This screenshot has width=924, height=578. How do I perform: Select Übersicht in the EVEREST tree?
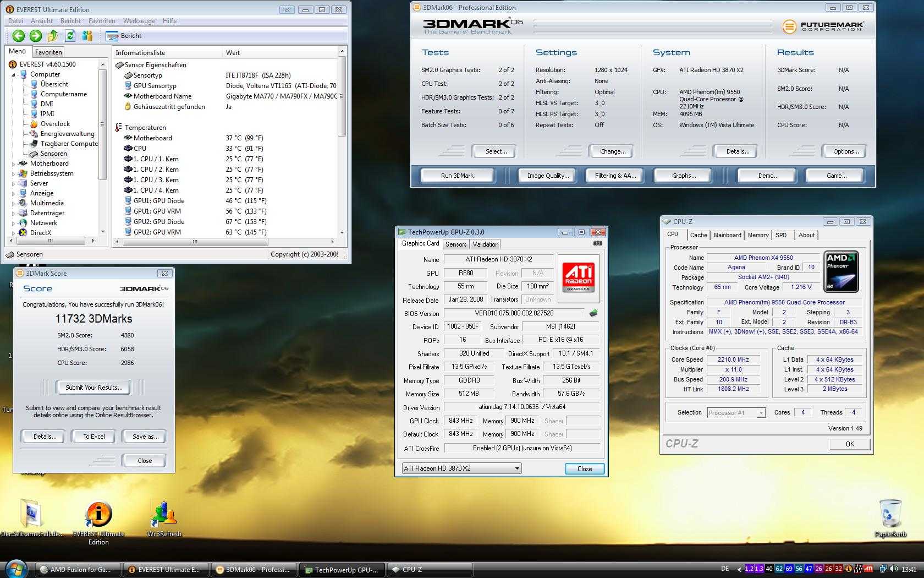click(54, 84)
